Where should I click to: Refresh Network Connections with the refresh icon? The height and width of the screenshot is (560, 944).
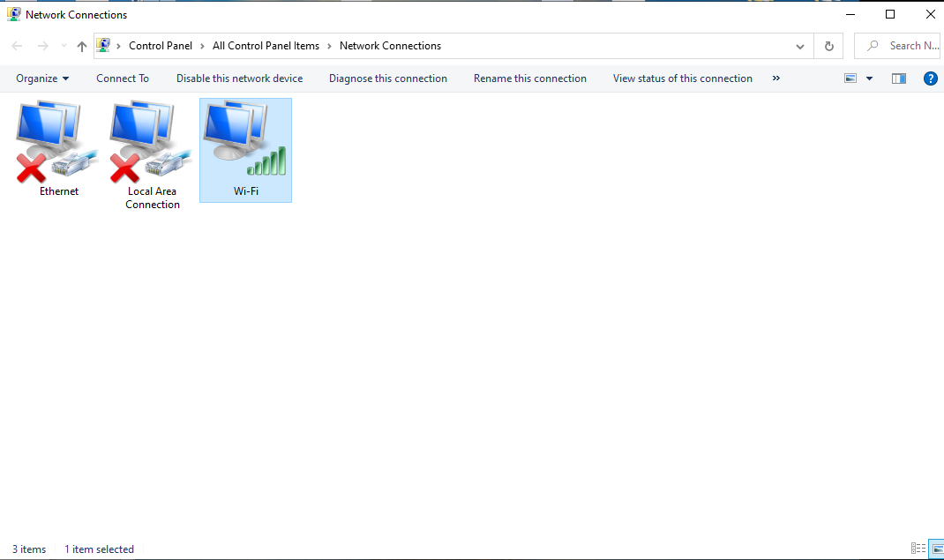pos(828,46)
